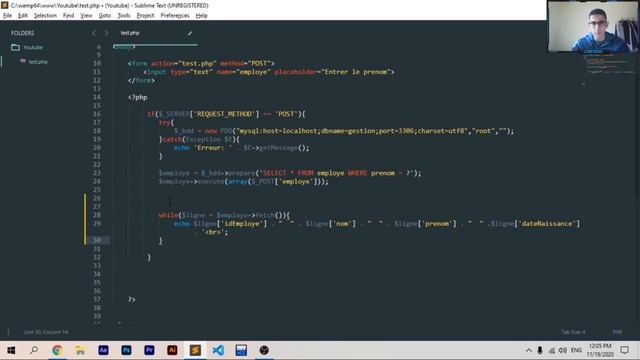The image size is (640, 360).
Task: Change the PHP syntax in status bar
Action: coord(618,332)
